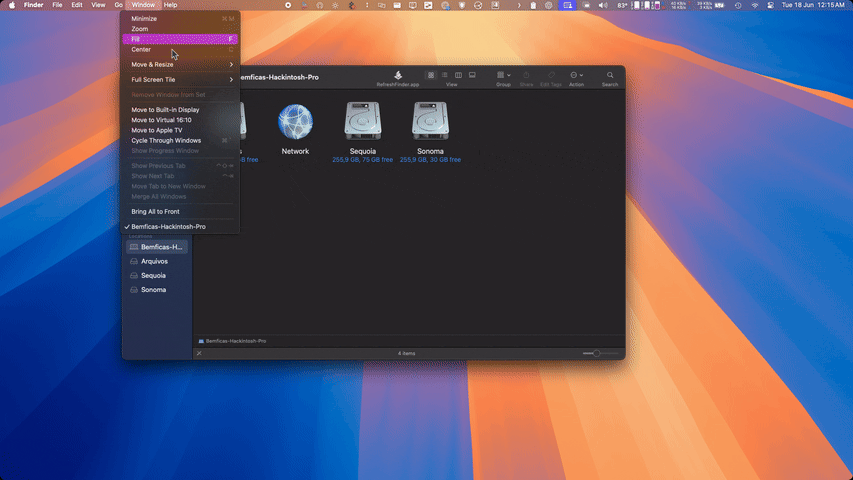Close the open Window menu title
The width and height of the screenshot is (853, 480).
pos(143,5)
